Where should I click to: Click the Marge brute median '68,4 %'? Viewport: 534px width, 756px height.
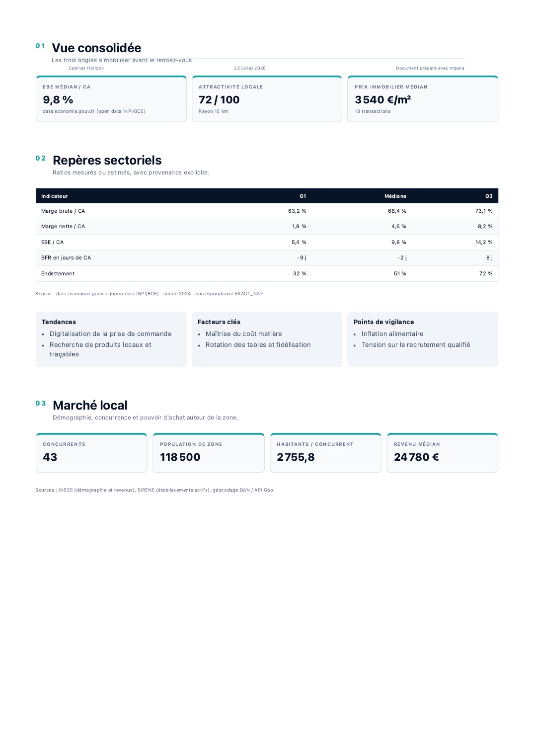[x=397, y=211]
